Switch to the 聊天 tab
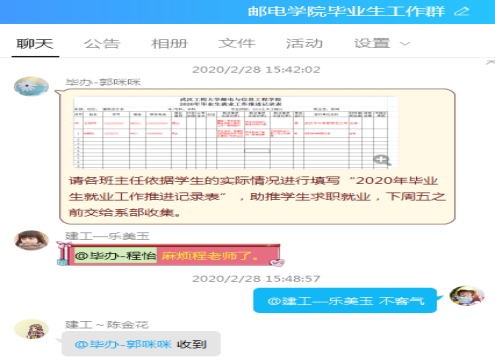Viewport: 495px width, 361px height. click(35, 44)
